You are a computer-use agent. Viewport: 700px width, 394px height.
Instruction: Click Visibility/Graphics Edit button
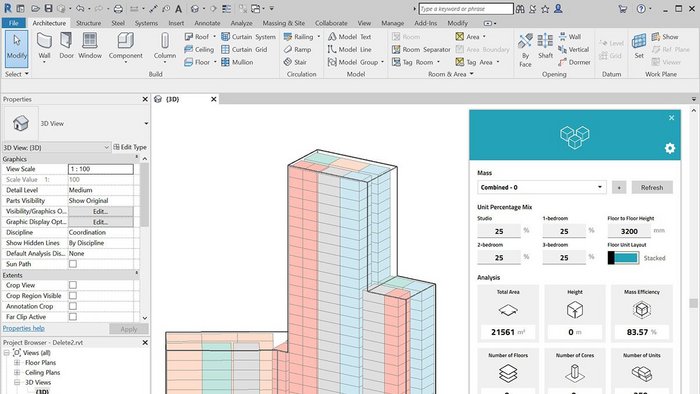pos(100,212)
